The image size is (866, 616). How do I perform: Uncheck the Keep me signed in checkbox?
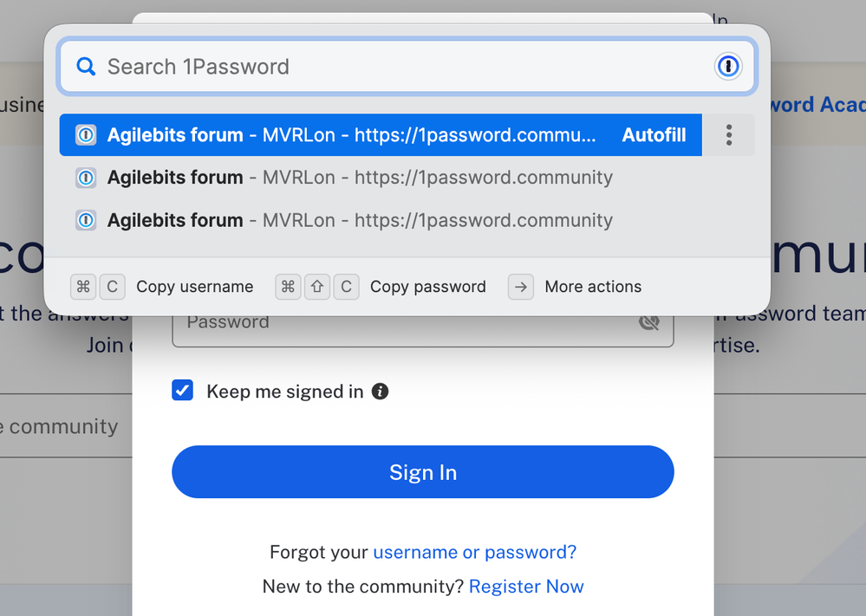tap(183, 391)
